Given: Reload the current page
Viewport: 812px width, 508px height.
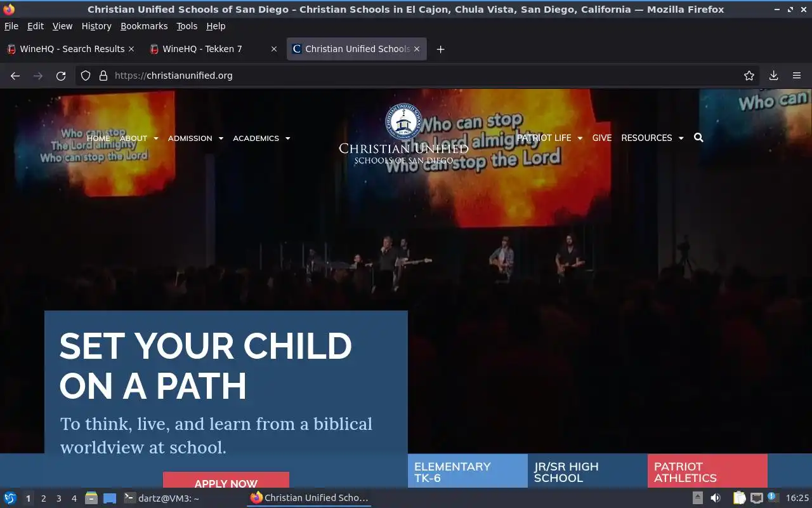Looking at the screenshot, I should click(x=61, y=76).
